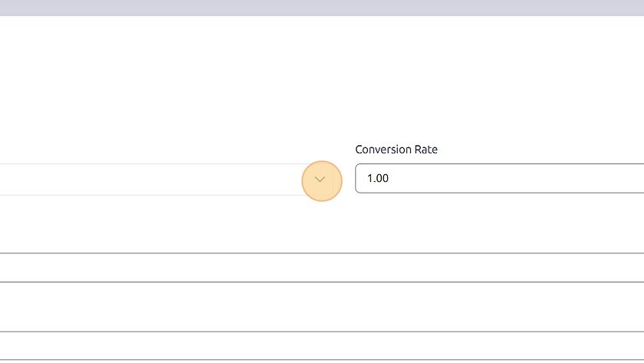Click the first empty table row below the form
644x363 pixels.
tap(322, 268)
